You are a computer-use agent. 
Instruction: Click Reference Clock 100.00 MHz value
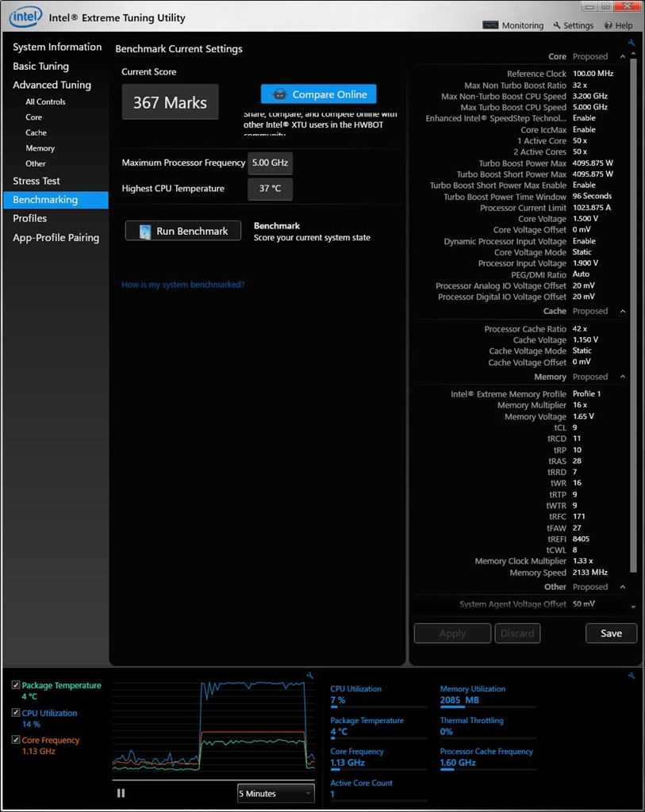(593, 74)
